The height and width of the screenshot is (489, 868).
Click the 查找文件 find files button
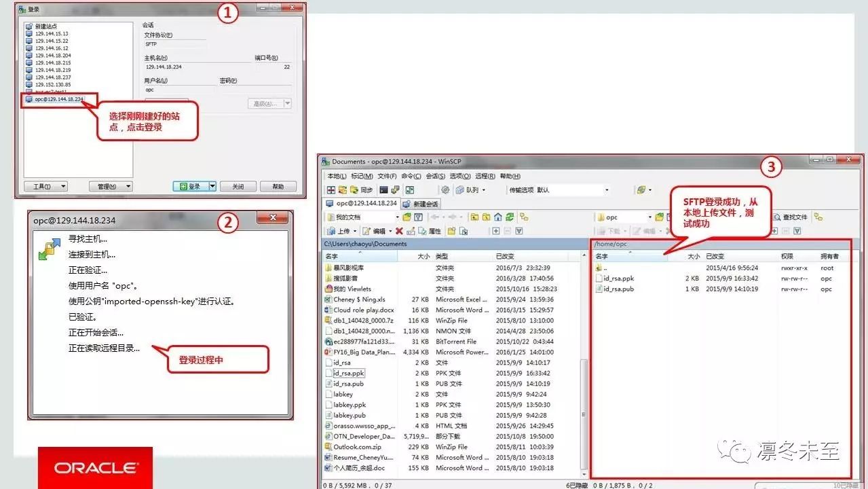point(791,217)
